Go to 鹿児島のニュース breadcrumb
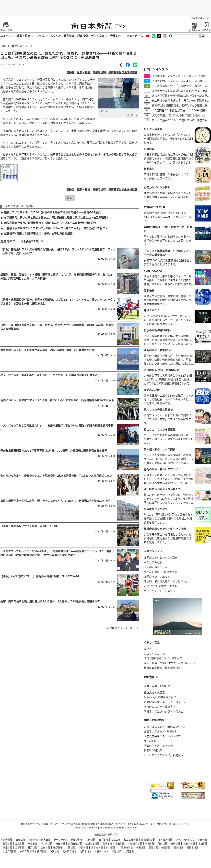211x868 pixels. [22, 46]
